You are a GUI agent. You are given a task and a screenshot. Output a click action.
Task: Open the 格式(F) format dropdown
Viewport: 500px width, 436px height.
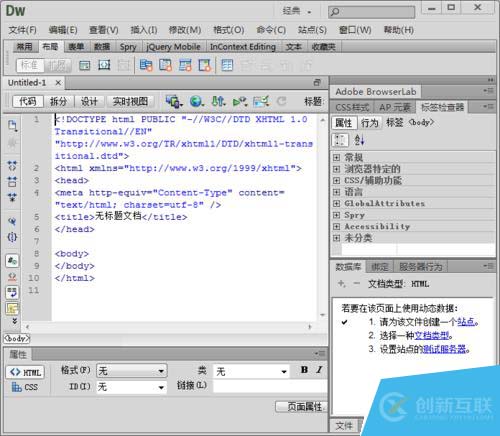(x=132, y=371)
